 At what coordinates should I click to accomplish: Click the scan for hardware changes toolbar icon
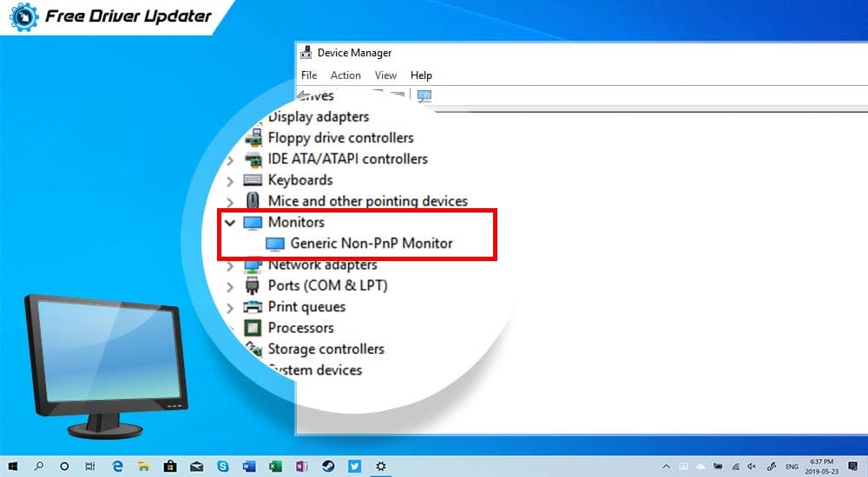[x=424, y=96]
